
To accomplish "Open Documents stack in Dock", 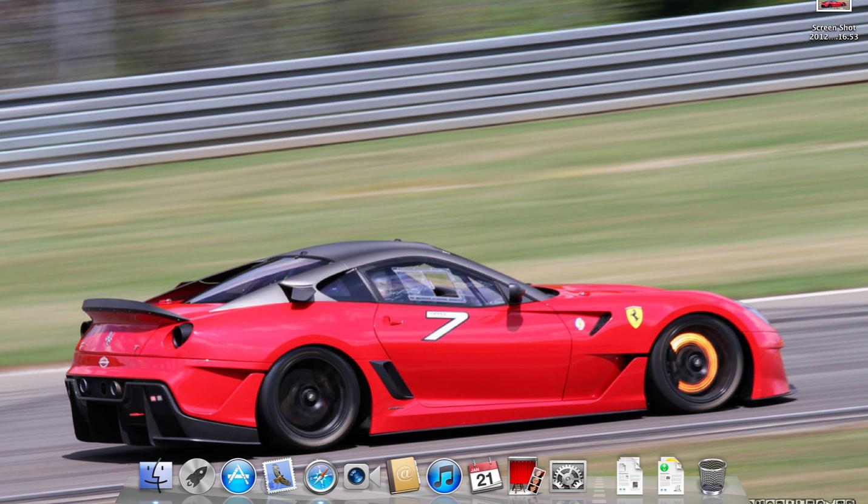I will [630, 476].
